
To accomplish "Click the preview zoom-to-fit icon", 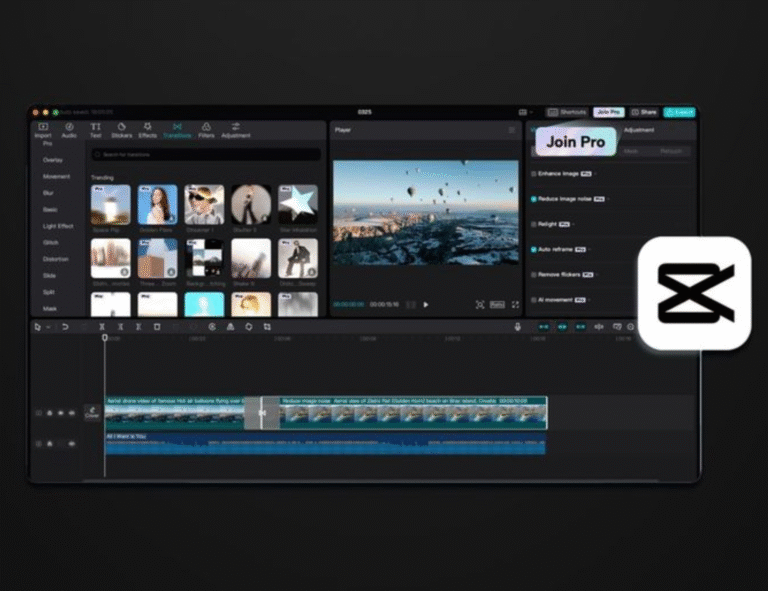I will [x=480, y=305].
